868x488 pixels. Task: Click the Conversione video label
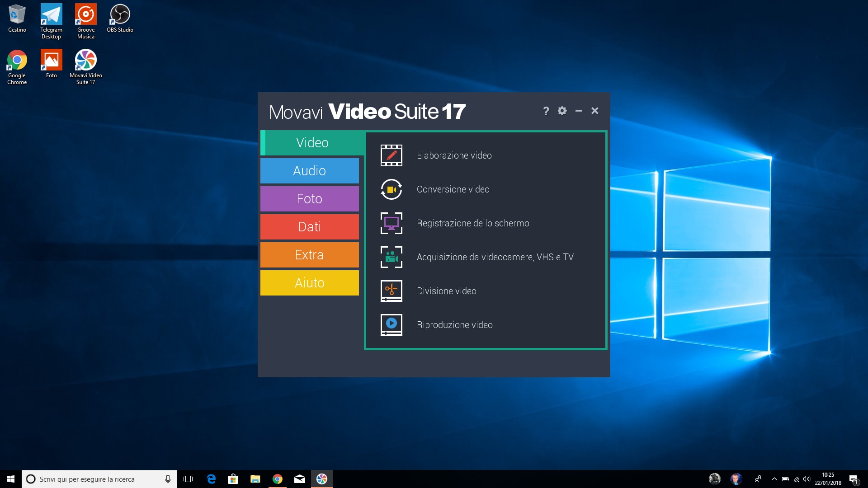[453, 189]
